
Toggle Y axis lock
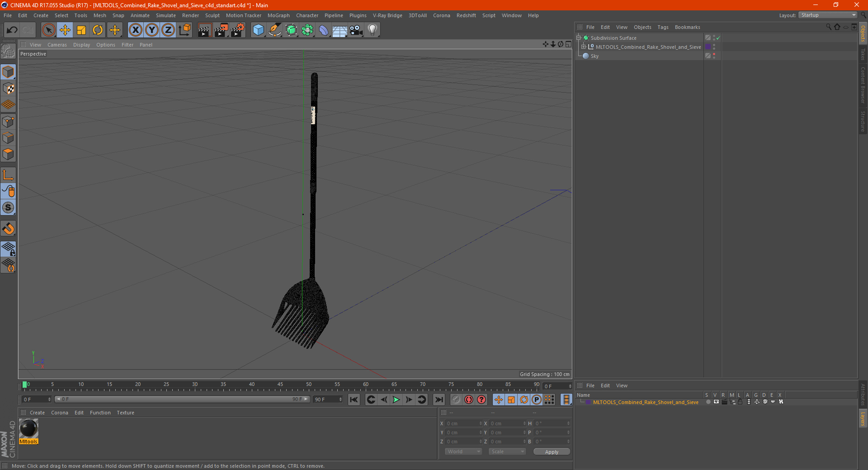click(152, 30)
